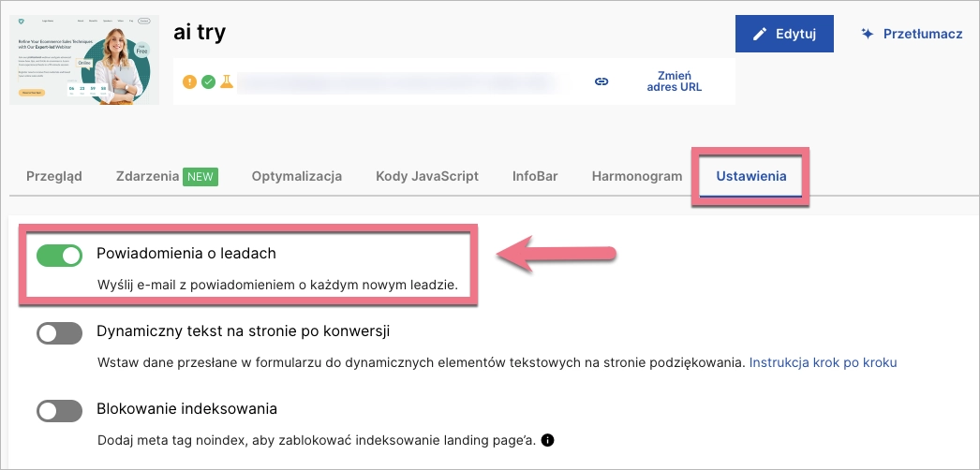Switch to the Harmonogram tab
980x470 pixels.
tap(637, 176)
